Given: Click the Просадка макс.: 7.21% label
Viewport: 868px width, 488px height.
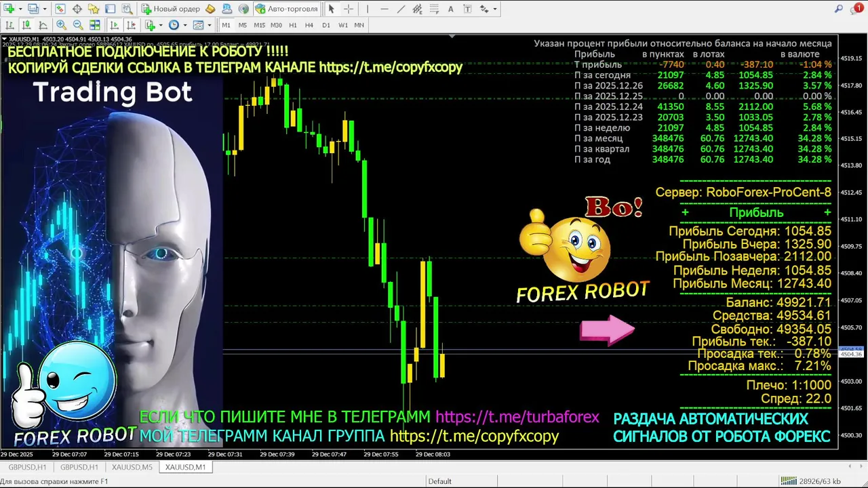Looking at the screenshot, I should coord(759,366).
